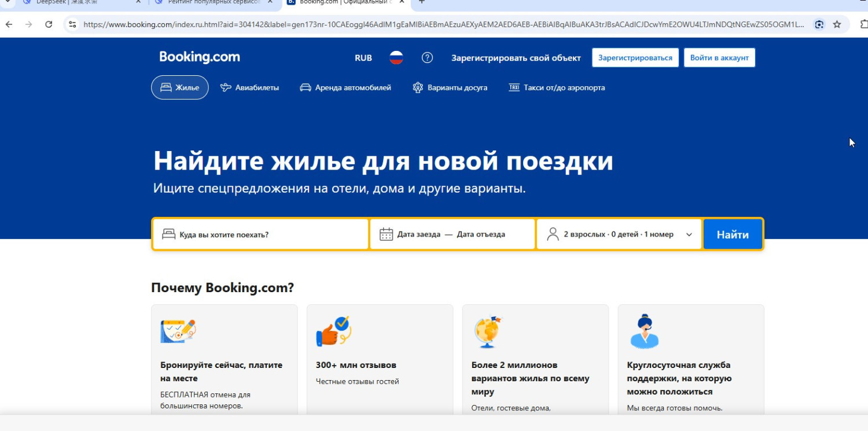Click the calendar icon in date field
Screen dimensions: 868x431
point(386,234)
